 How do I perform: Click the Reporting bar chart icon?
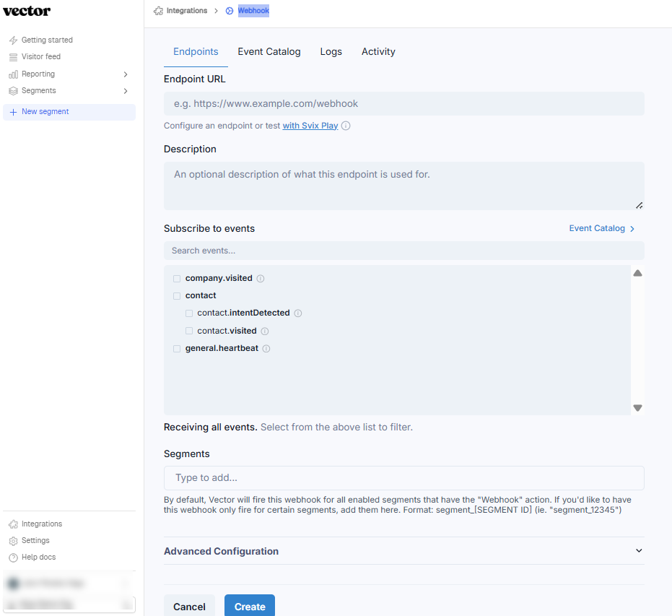click(13, 74)
